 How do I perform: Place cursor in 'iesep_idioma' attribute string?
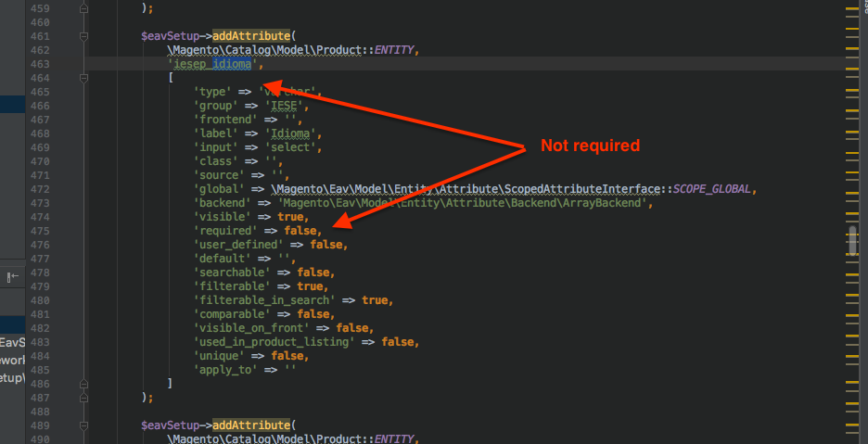pos(211,64)
